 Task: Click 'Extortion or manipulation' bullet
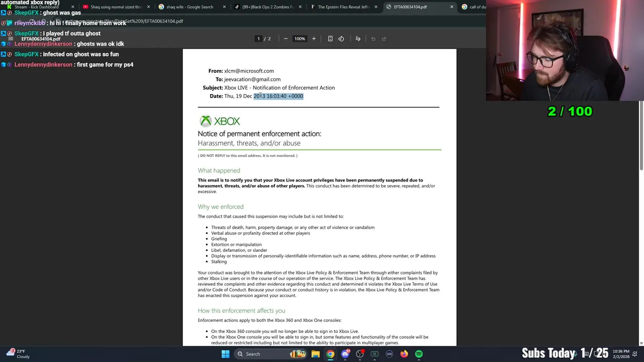[236, 244]
